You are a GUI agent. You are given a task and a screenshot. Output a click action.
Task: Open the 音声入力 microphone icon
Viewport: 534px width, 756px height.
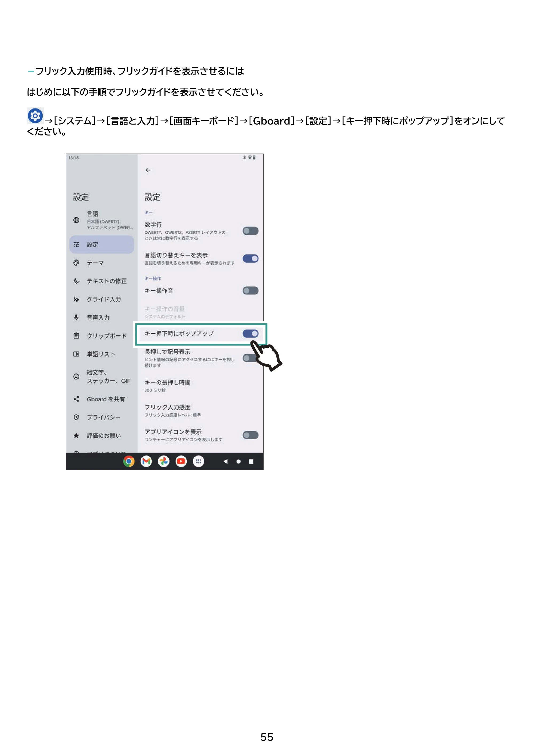(76, 317)
